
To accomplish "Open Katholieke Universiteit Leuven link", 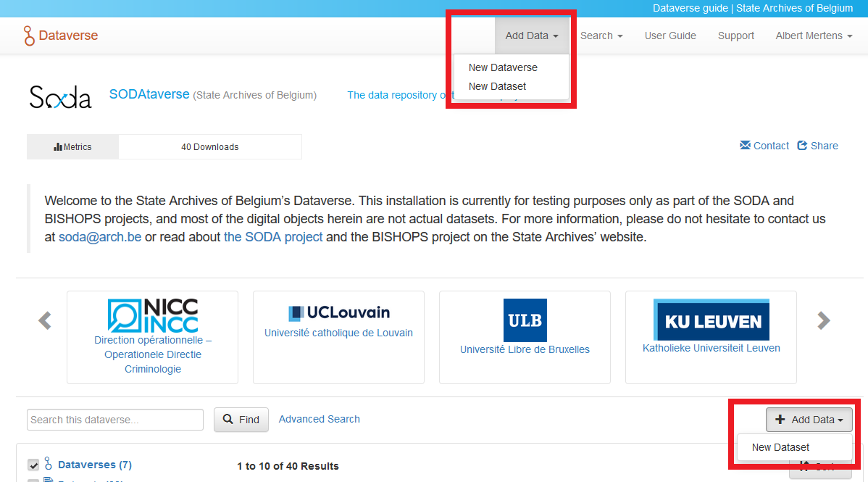I will coord(711,348).
